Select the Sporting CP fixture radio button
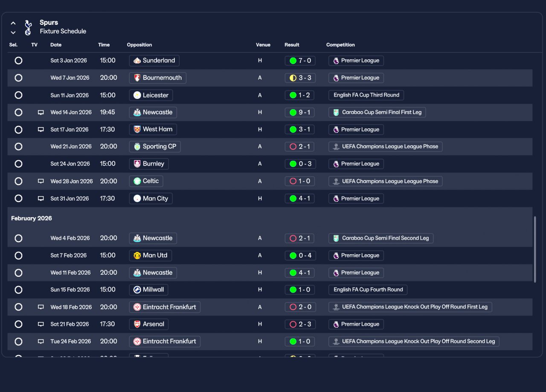546x392 pixels. (18, 147)
